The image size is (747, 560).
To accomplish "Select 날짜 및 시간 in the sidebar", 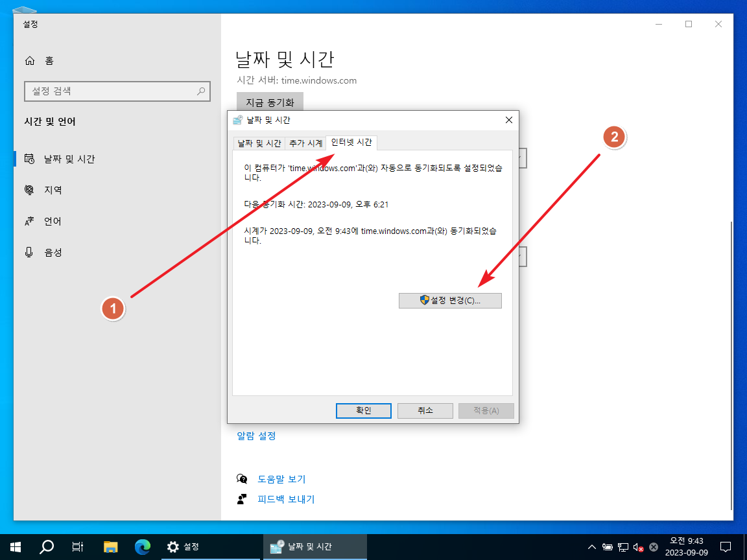I will pyautogui.click(x=117, y=159).
